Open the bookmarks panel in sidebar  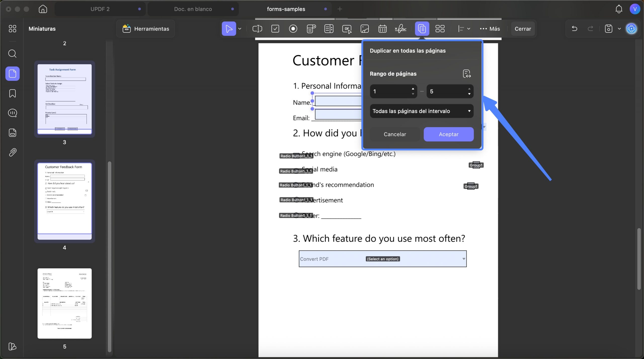click(x=12, y=93)
